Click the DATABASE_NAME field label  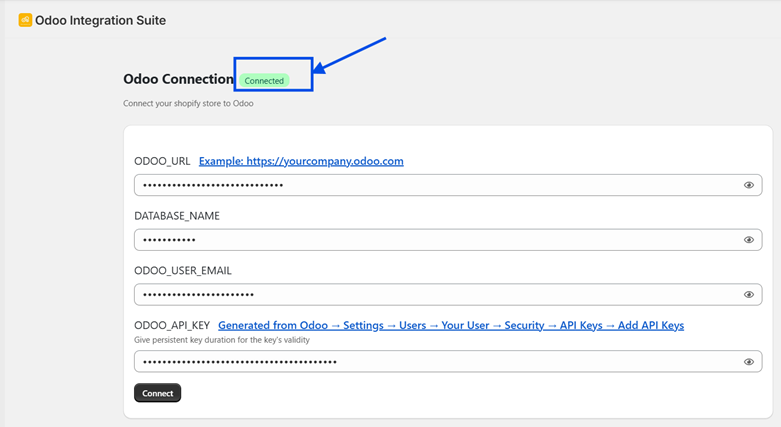tap(177, 216)
